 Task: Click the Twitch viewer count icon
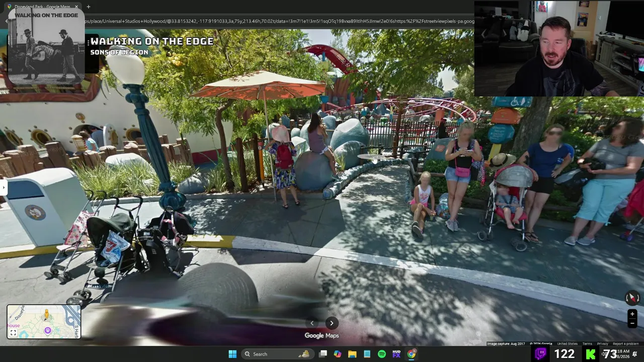click(x=541, y=354)
